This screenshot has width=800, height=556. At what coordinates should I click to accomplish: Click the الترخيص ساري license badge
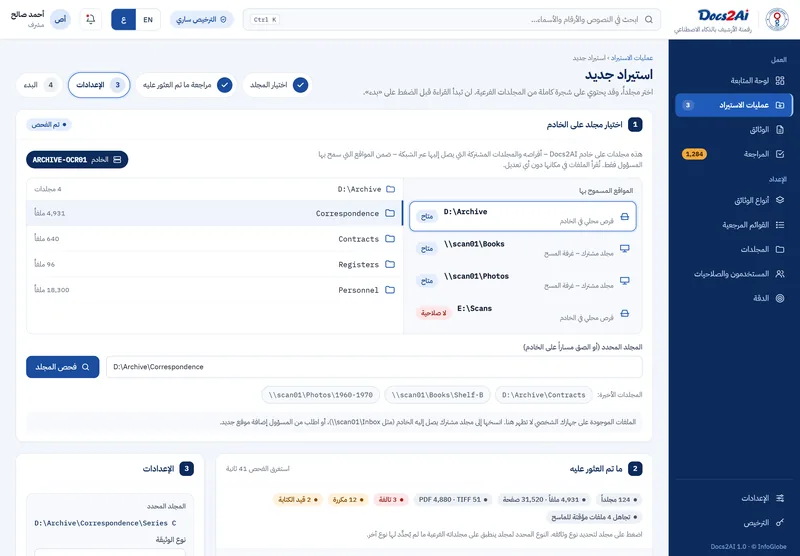pyautogui.click(x=202, y=19)
